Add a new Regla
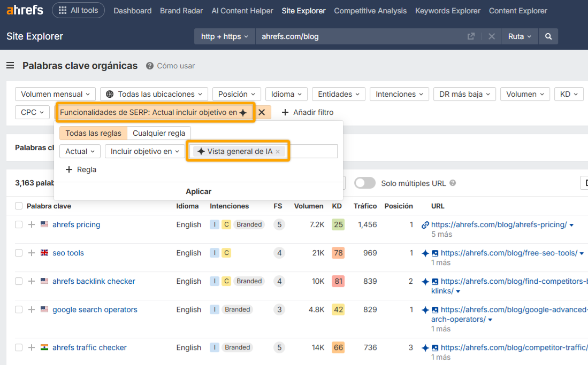This screenshot has height=365, width=588. pos(81,169)
